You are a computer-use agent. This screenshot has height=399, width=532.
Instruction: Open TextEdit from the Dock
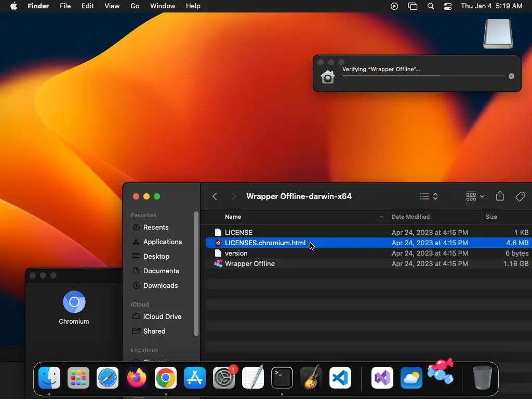click(x=253, y=378)
